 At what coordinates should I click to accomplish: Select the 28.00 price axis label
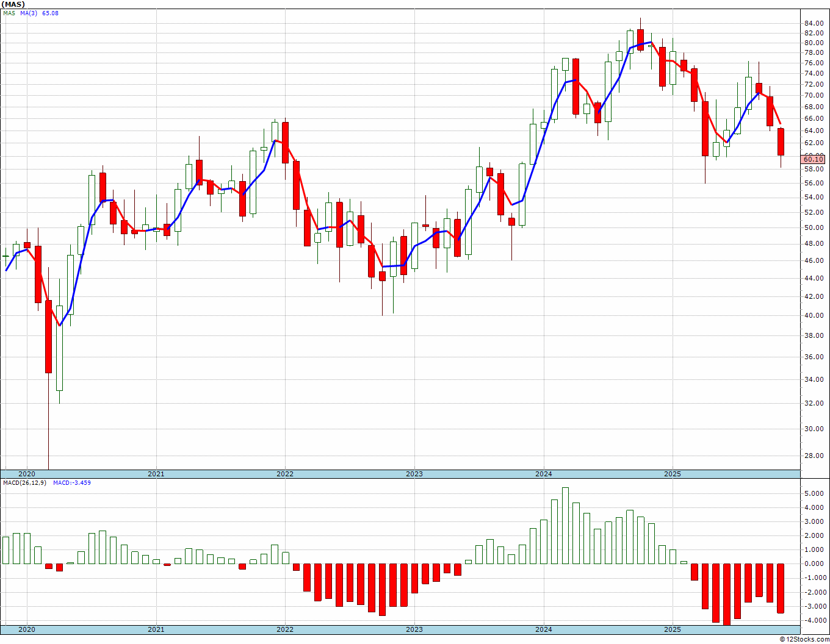814,456
